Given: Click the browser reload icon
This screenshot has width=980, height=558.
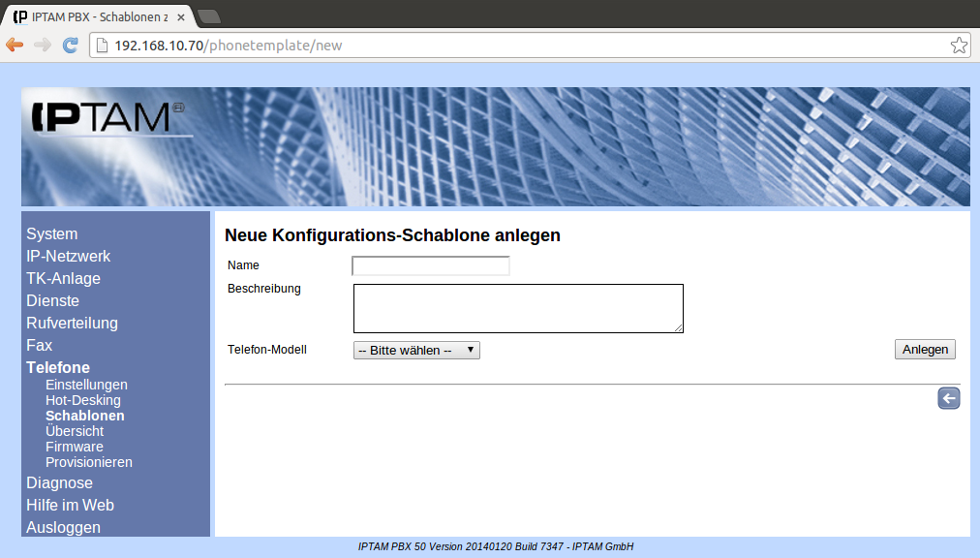Looking at the screenshot, I should 70,45.
